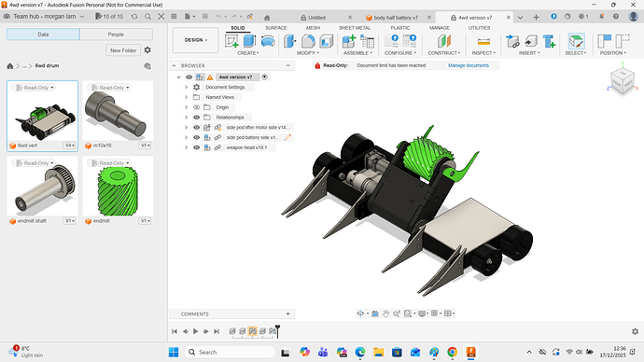644x362 pixels.
Task: Click the timeline play button
Action: pyautogui.click(x=195, y=331)
